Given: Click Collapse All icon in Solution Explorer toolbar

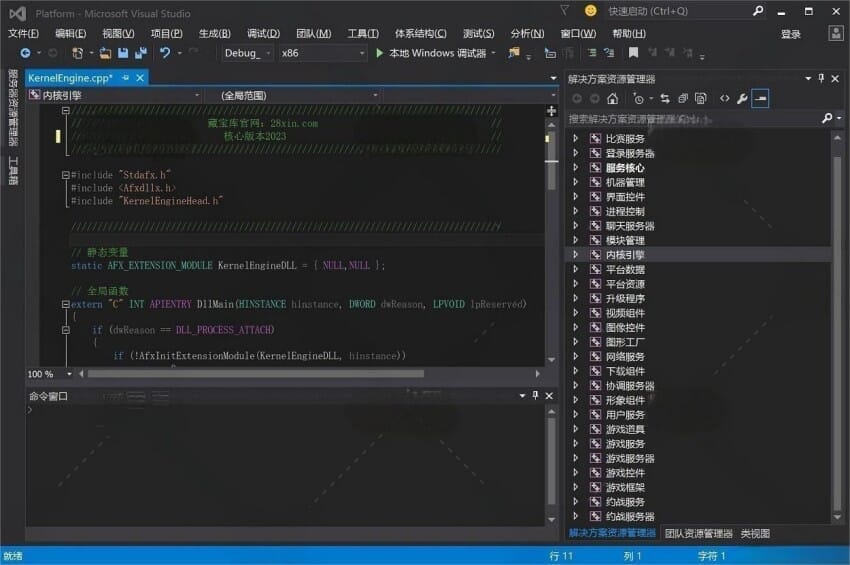Looking at the screenshot, I should [x=683, y=99].
